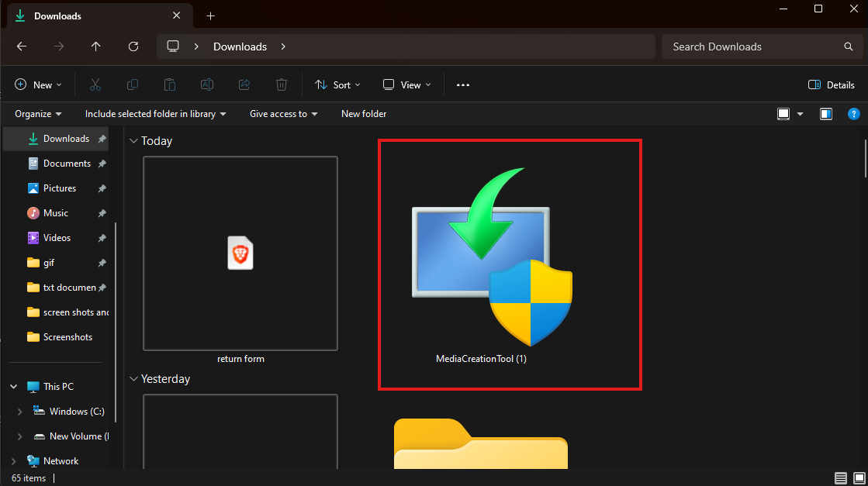Open Music in the sidebar
This screenshot has width=868, height=486.
coord(55,213)
